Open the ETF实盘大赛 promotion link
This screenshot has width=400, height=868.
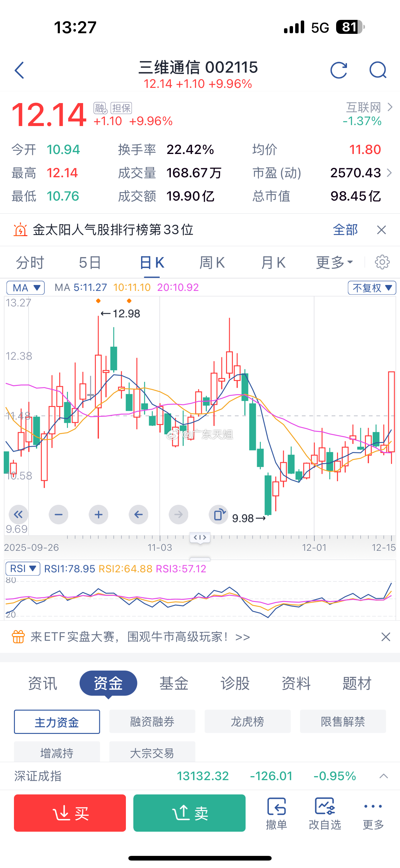click(140, 637)
